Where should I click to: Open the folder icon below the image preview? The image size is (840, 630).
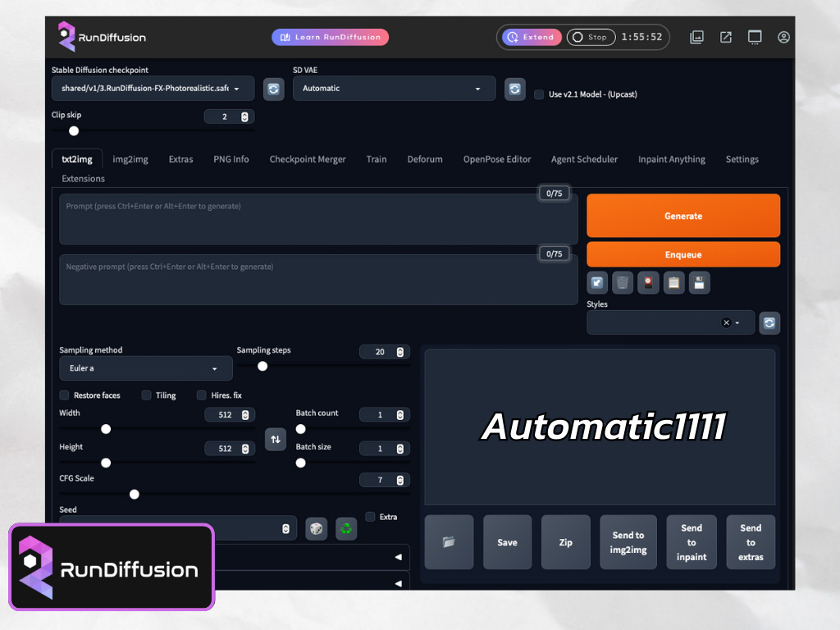click(448, 541)
